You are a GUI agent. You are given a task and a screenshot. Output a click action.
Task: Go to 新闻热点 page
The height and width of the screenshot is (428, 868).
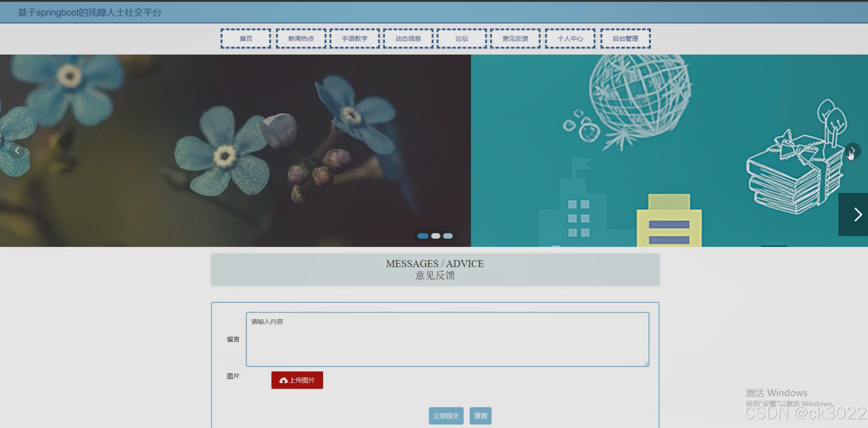pyautogui.click(x=301, y=38)
